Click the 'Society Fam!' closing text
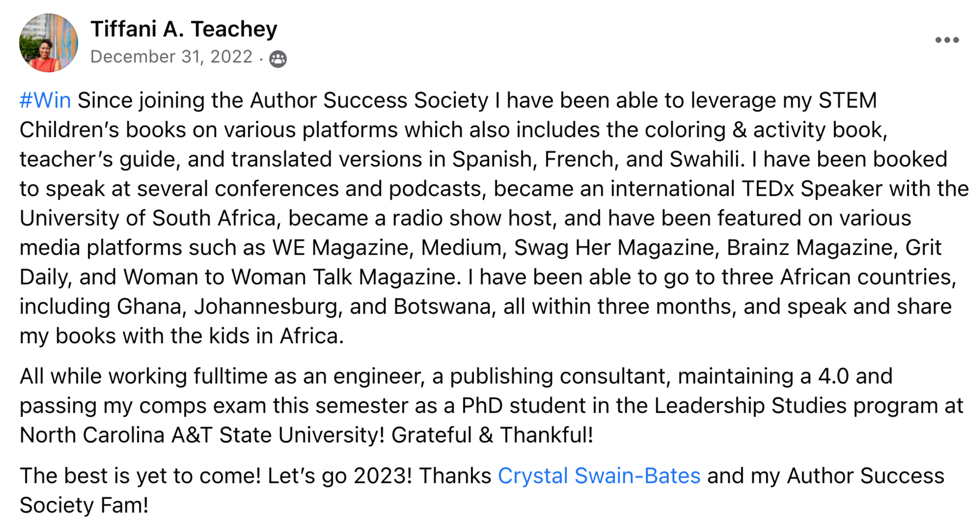 coord(84,505)
